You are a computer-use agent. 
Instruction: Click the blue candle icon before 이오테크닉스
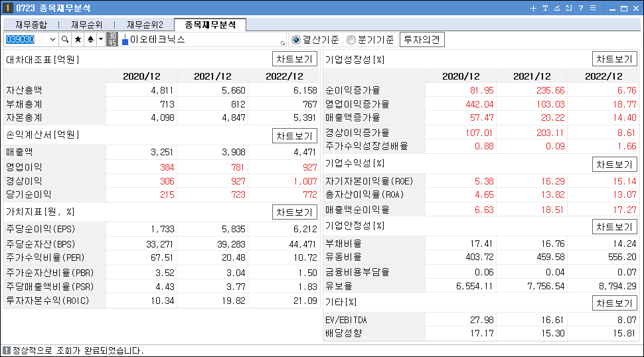click(125, 39)
